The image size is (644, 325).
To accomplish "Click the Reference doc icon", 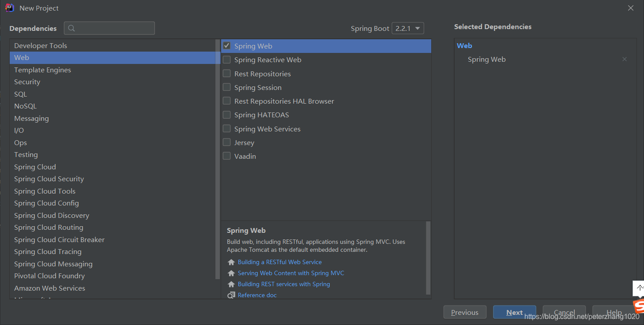I will [231, 295].
